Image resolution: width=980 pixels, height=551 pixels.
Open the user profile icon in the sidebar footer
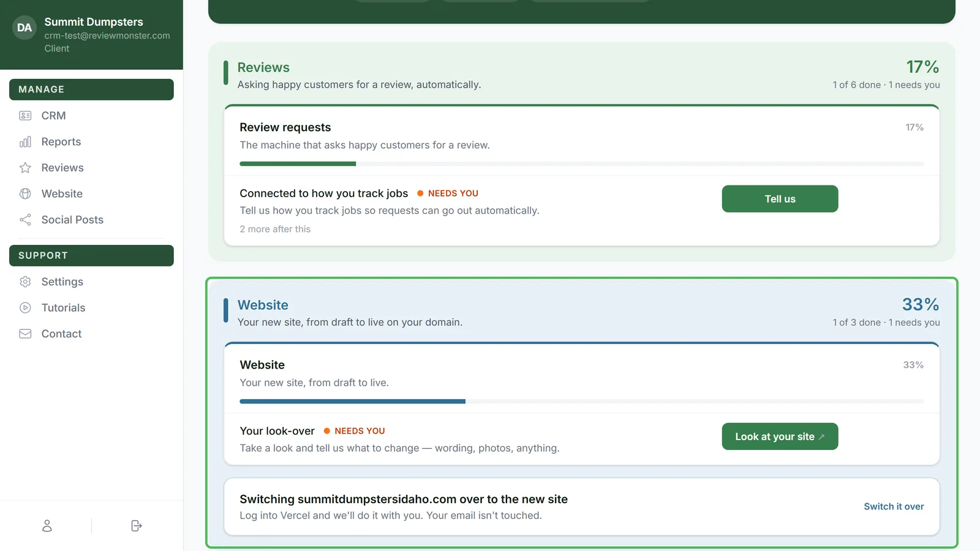pyautogui.click(x=47, y=526)
